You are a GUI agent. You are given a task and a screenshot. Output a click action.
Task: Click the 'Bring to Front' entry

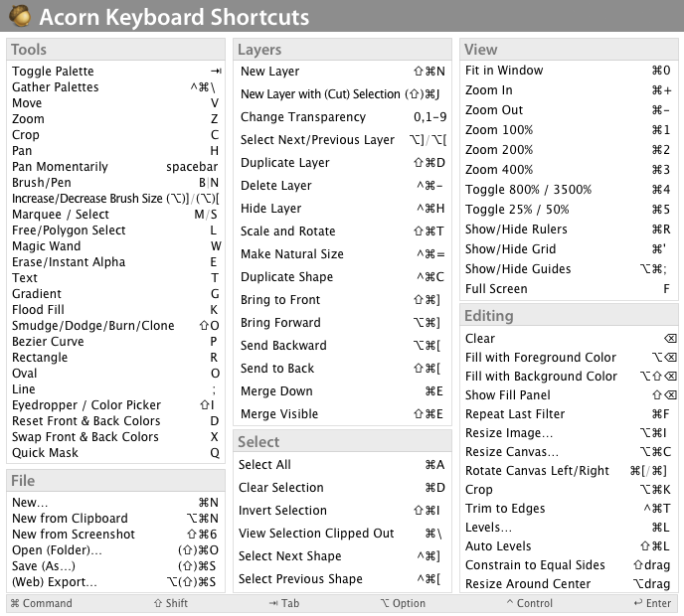[x=342, y=299]
